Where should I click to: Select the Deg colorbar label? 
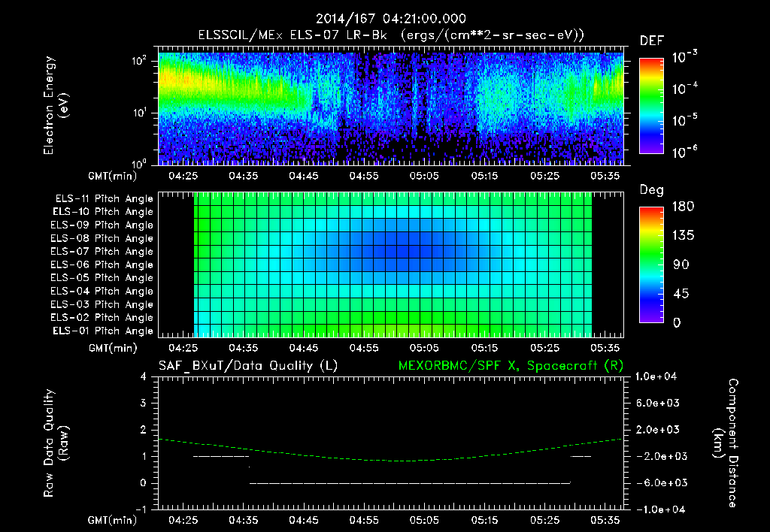[652, 190]
